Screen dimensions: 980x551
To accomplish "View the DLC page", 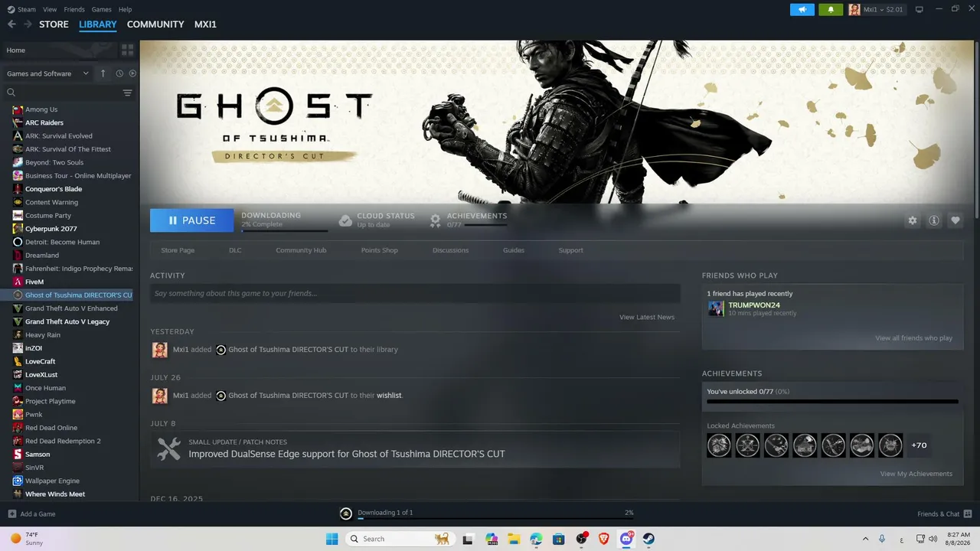I will 235,250.
